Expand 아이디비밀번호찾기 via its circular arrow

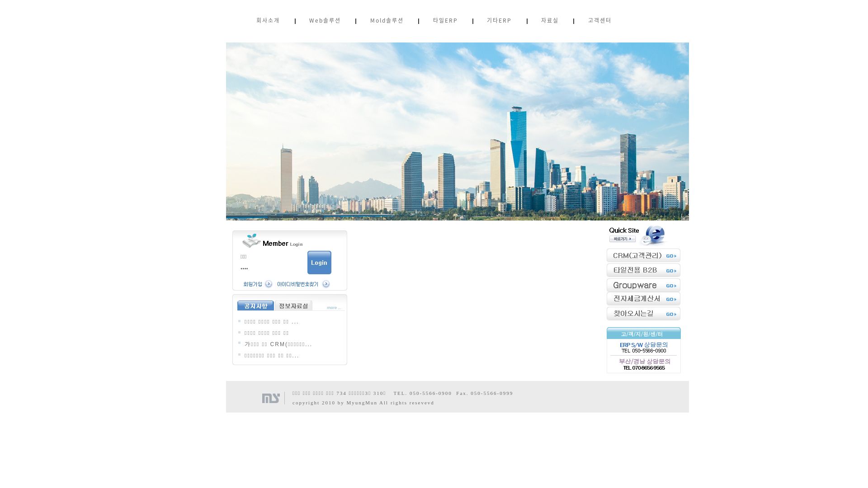click(x=326, y=284)
